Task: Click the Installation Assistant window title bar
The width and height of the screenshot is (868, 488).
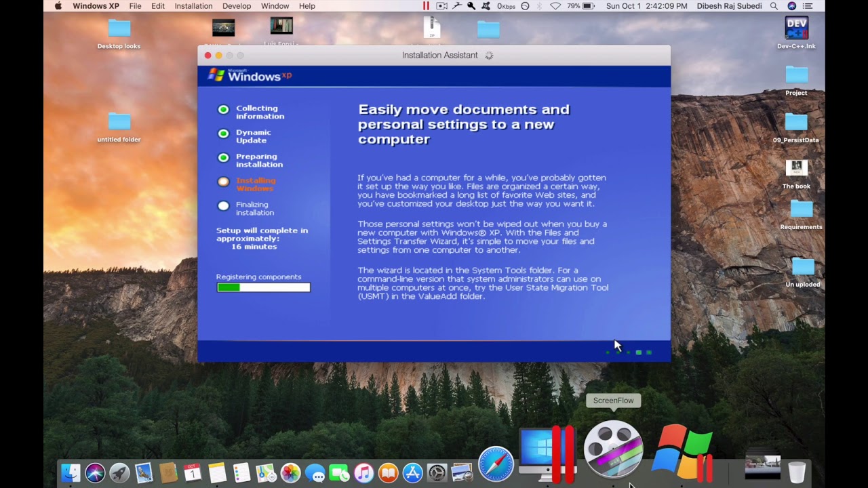Action: (x=434, y=55)
